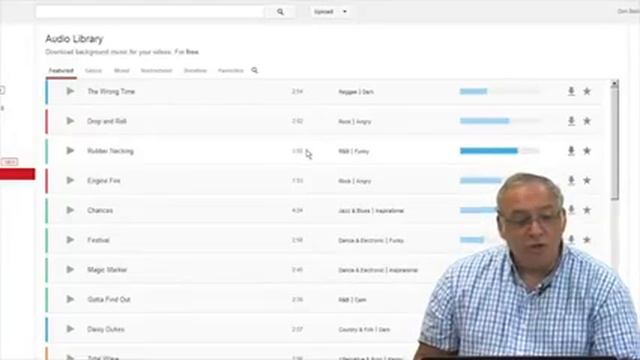Open the Genre filter tab
This screenshot has height=360, width=640.
93,71
